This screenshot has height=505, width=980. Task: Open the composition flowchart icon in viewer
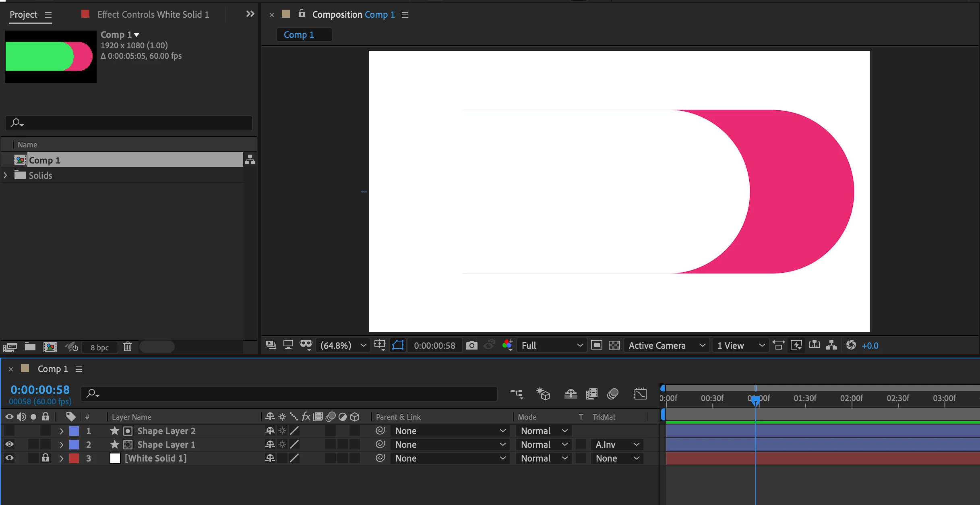[831, 346]
